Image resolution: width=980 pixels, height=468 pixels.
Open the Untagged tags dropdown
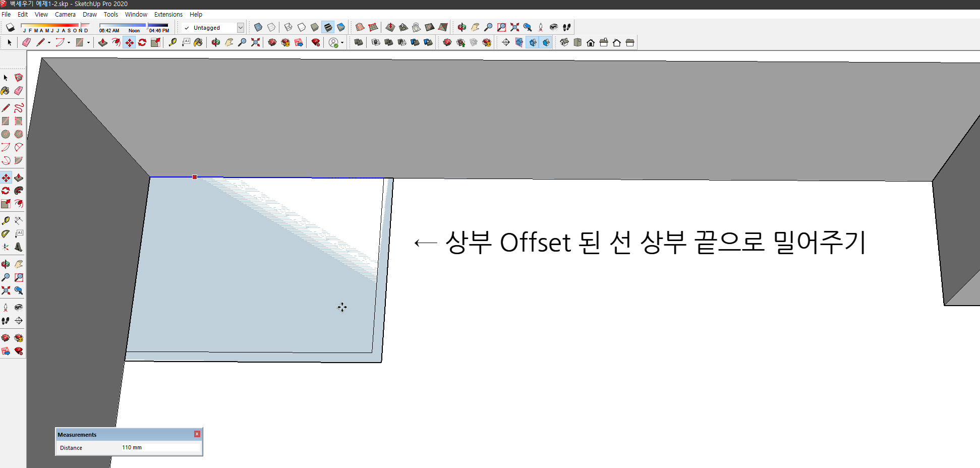point(241,28)
